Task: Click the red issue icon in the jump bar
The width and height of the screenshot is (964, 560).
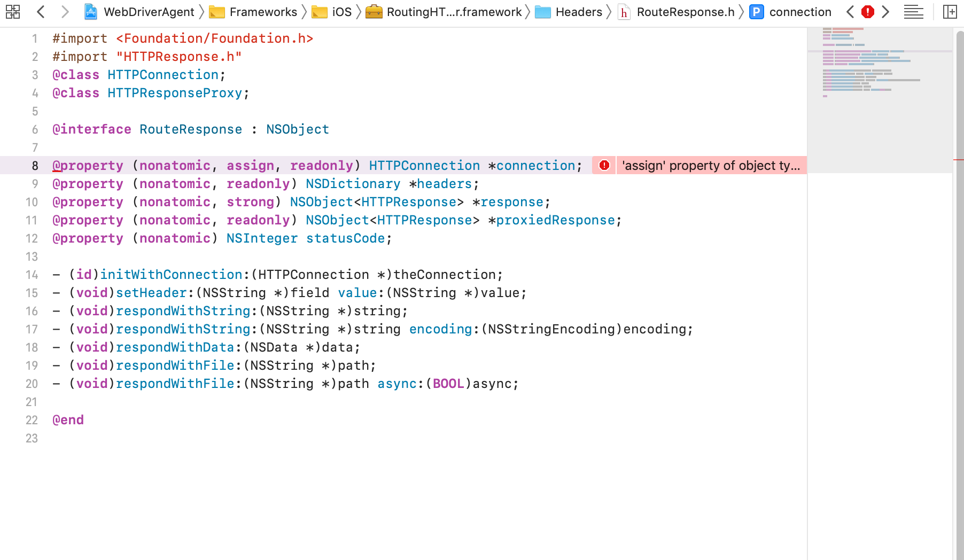Action: tap(867, 12)
